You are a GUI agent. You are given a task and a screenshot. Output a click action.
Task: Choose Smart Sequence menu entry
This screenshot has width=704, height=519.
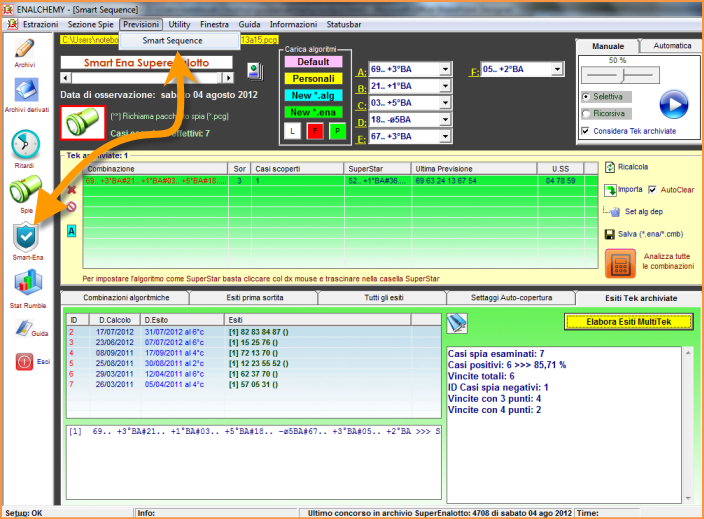179,41
